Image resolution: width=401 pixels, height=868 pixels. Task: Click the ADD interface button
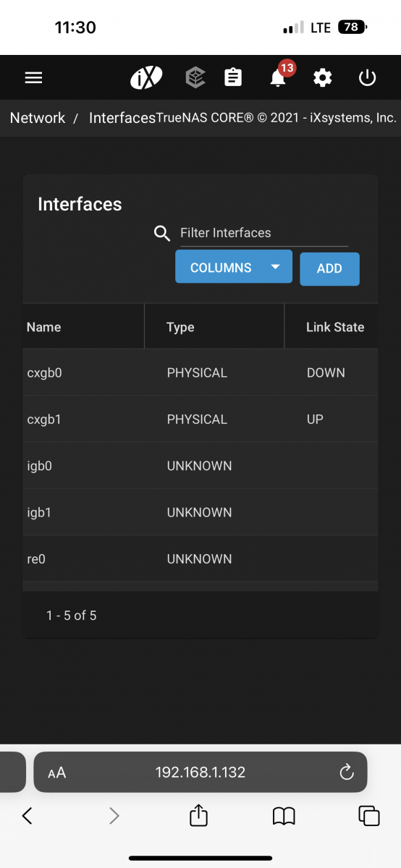329,268
